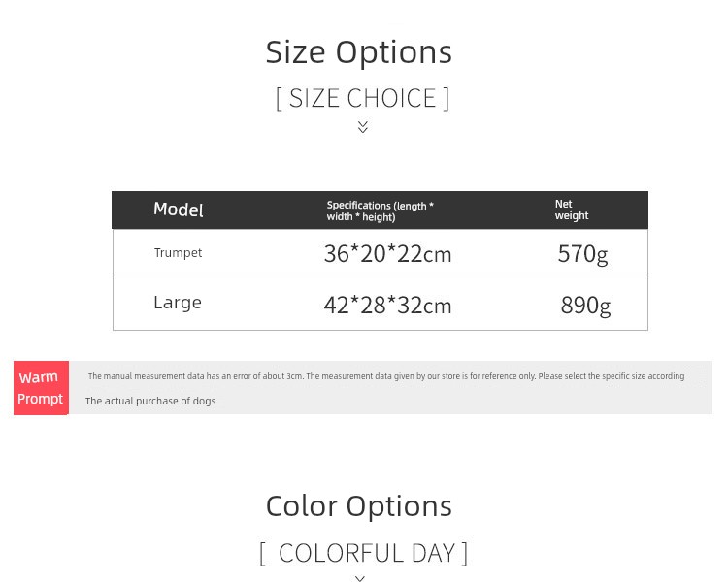
Task: Click the 890g weight value
Action: point(585,306)
